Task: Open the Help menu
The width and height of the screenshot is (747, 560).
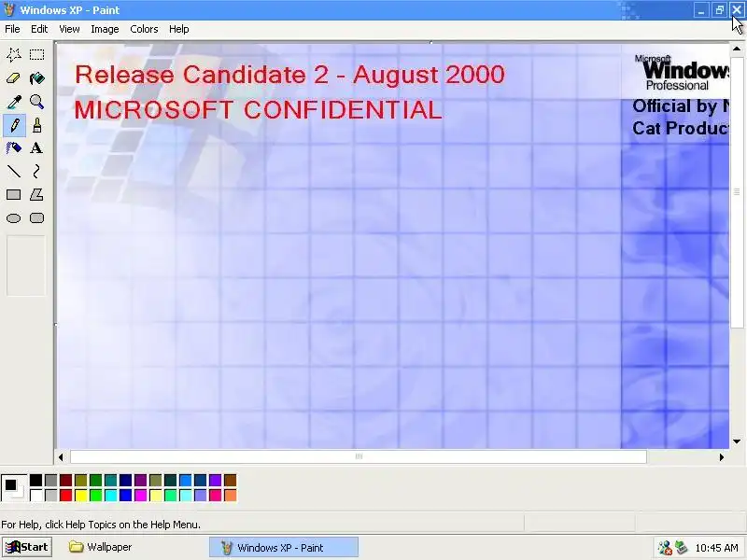Action: pos(178,29)
